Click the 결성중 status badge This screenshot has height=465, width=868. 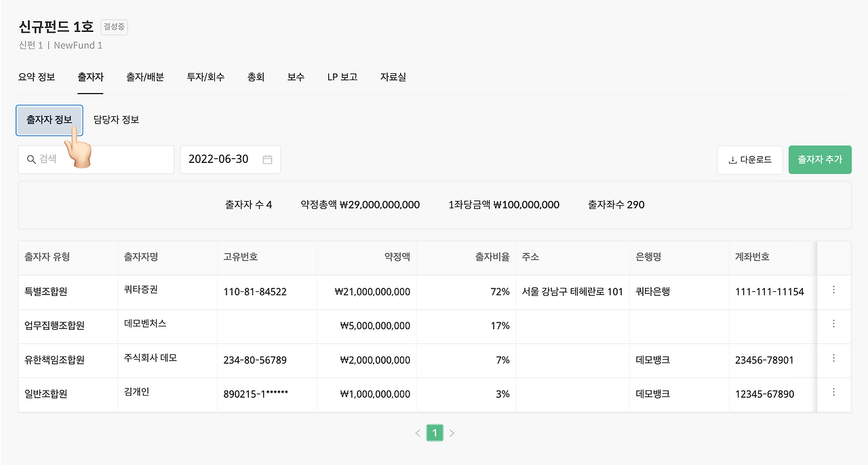pos(113,27)
